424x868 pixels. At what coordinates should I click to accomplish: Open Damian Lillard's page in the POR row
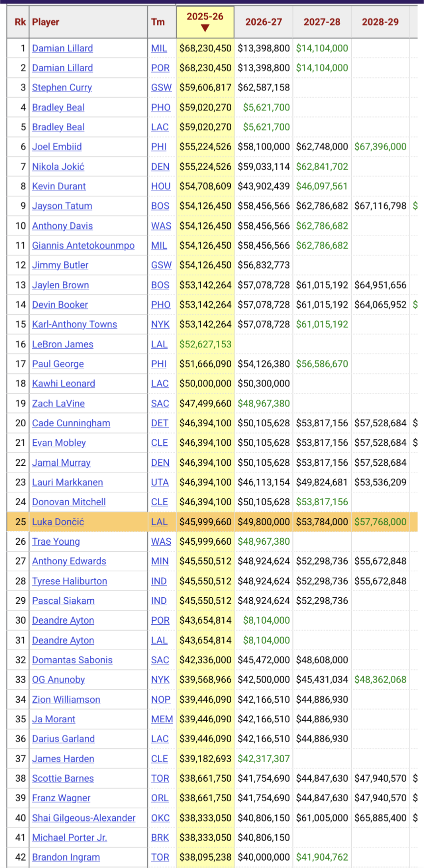[x=62, y=68]
